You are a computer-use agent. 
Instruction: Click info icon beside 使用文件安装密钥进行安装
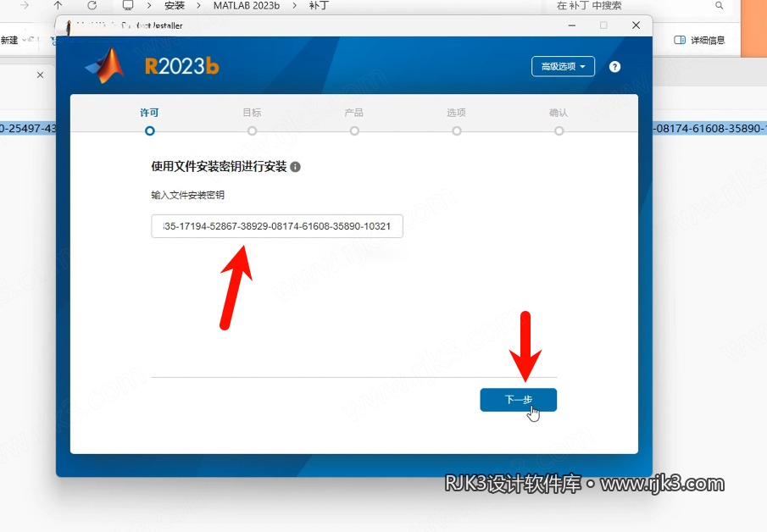click(296, 167)
